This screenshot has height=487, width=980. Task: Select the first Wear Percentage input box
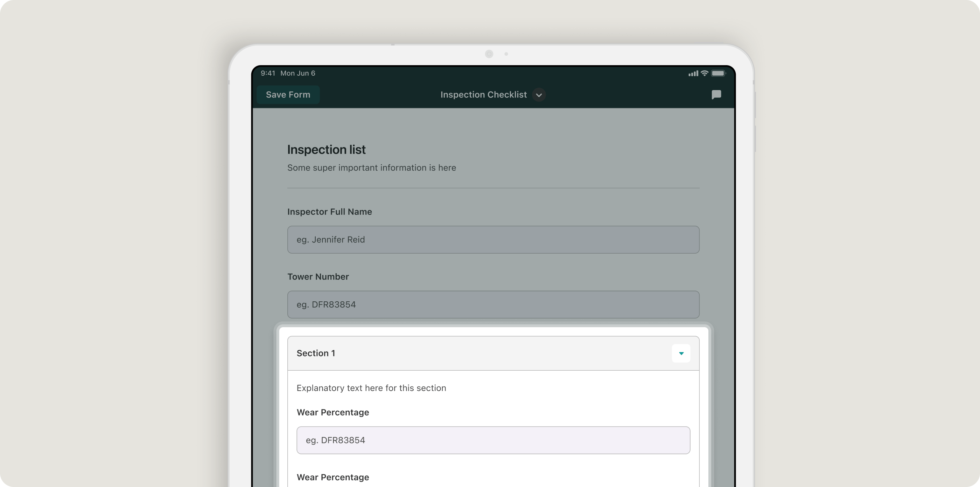click(493, 440)
